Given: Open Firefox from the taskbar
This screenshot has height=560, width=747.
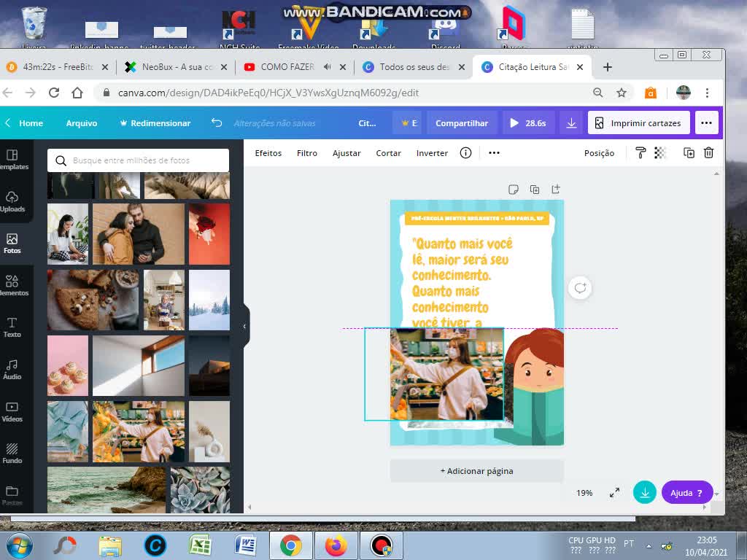Looking at the screenshot, I should pos(336,545).
